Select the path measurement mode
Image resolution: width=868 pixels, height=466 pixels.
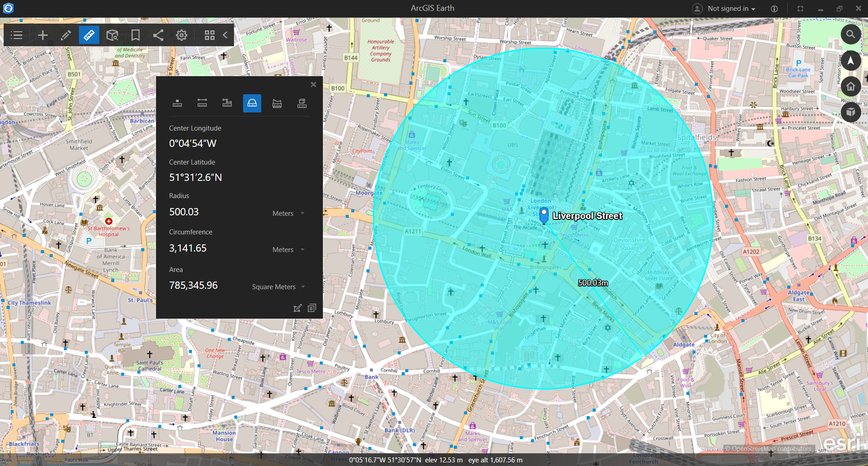coord(227,103)
